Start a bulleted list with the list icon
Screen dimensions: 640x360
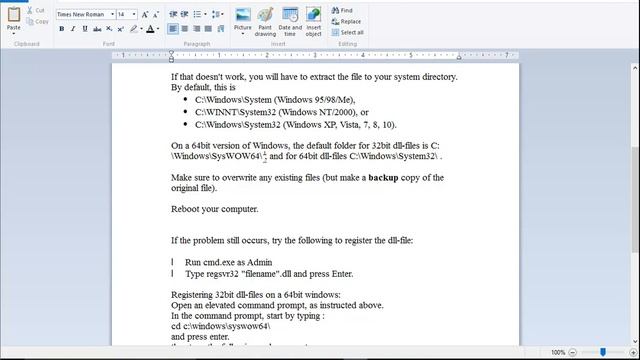pyautogui.click(x=197, y=14)
